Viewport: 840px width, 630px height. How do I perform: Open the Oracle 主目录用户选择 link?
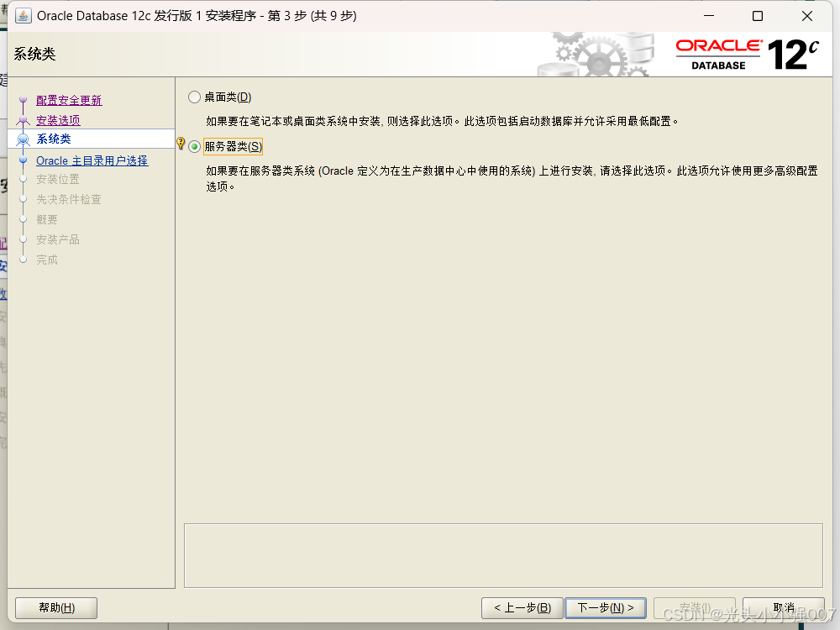tap(93, 160)
